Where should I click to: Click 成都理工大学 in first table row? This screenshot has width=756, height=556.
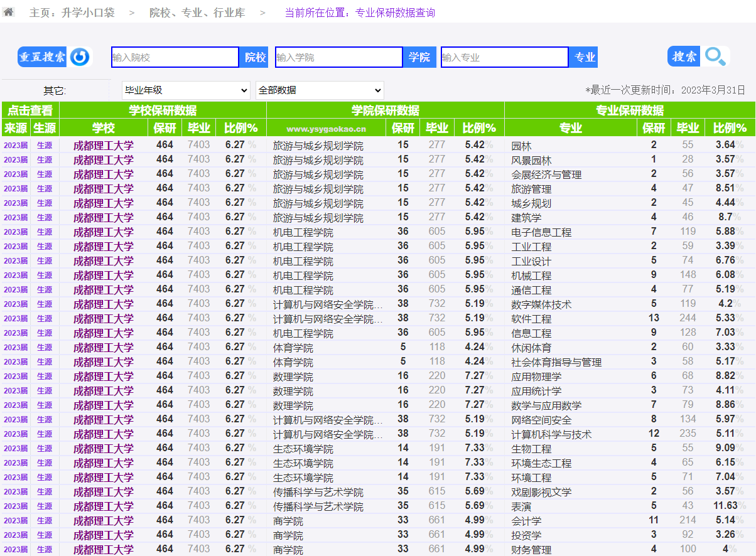104,146
